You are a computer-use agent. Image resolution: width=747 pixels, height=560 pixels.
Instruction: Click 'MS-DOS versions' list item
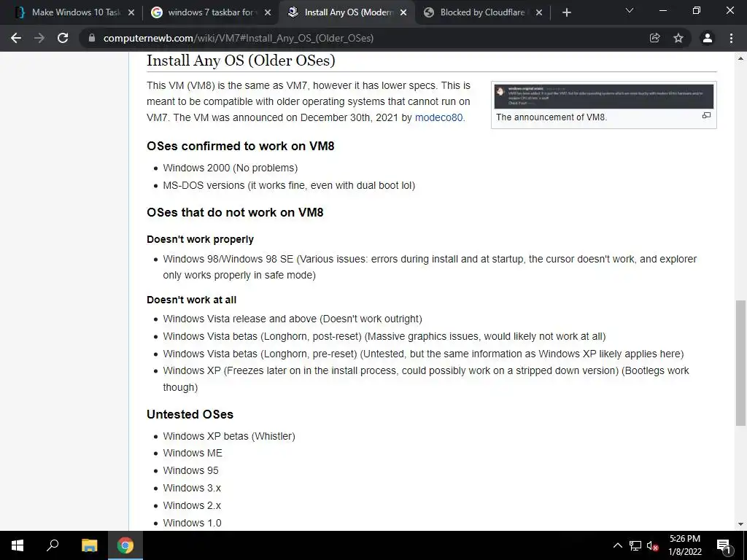point(289,185)
